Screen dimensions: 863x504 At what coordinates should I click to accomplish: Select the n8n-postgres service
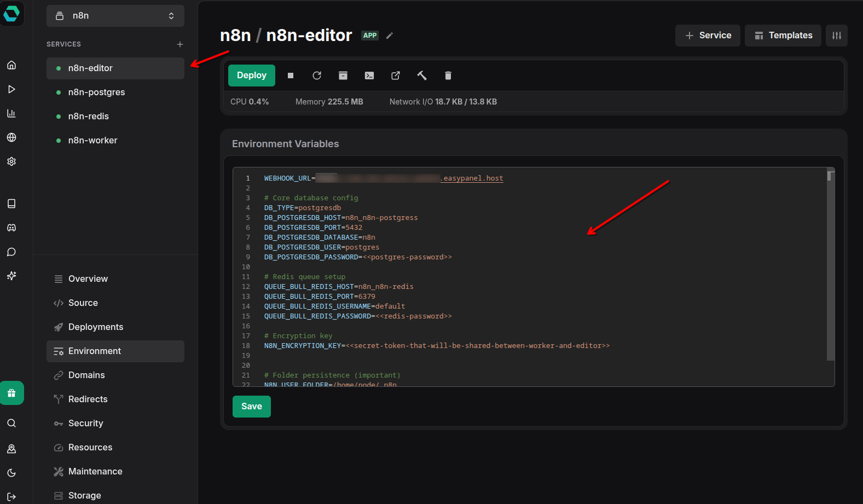[x=115, y=92]
